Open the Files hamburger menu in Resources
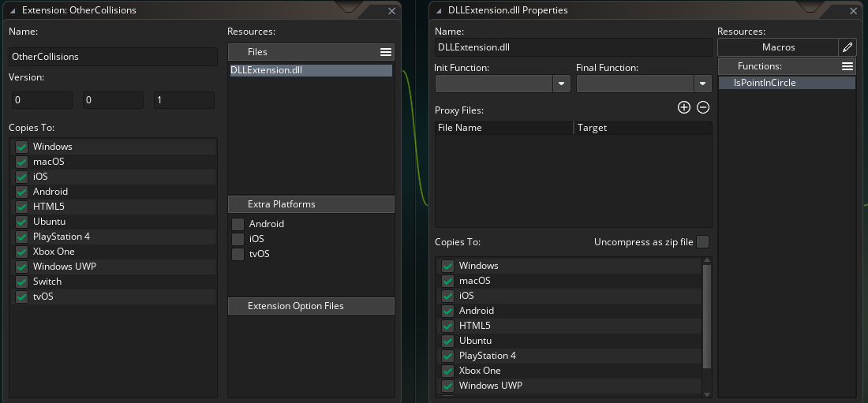The width and height of the screenshot is (868, 403). pyautogui.click(x=386, y=52)
